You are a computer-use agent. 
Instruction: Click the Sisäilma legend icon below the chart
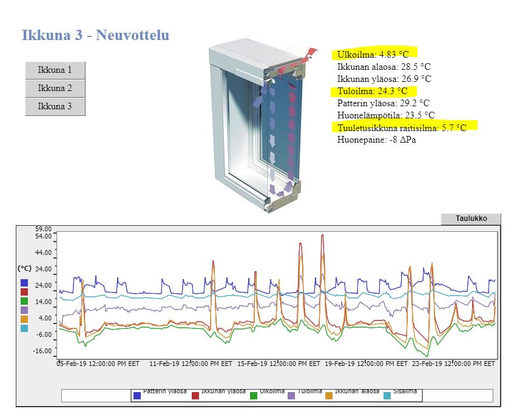pyautogui.click(x=388, y=395)
